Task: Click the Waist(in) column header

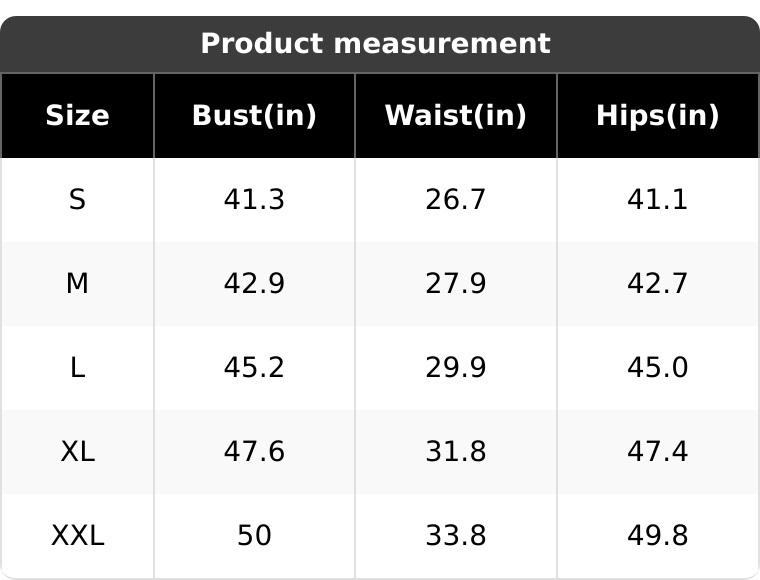Action: coord(455,116)
